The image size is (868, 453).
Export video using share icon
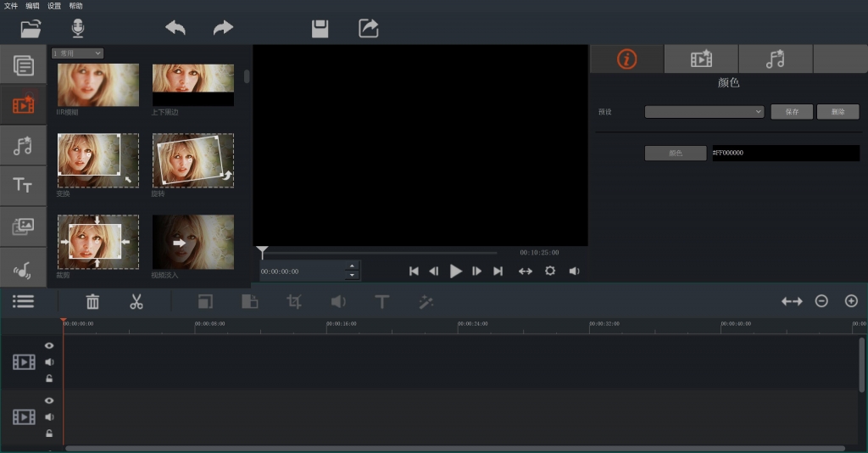pyautogui.click(x=368, y=28)
